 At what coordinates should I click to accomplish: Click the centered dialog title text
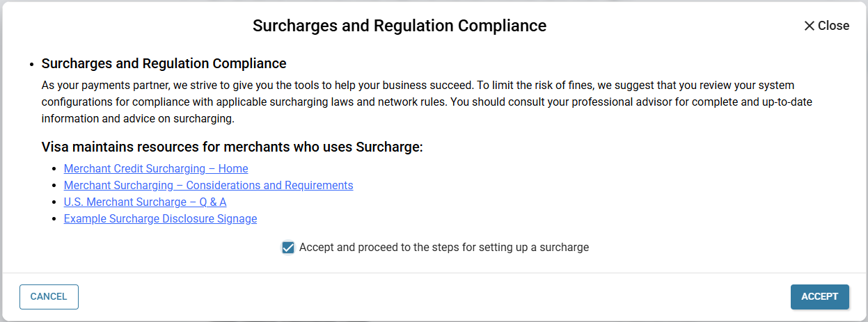[400, 26]
